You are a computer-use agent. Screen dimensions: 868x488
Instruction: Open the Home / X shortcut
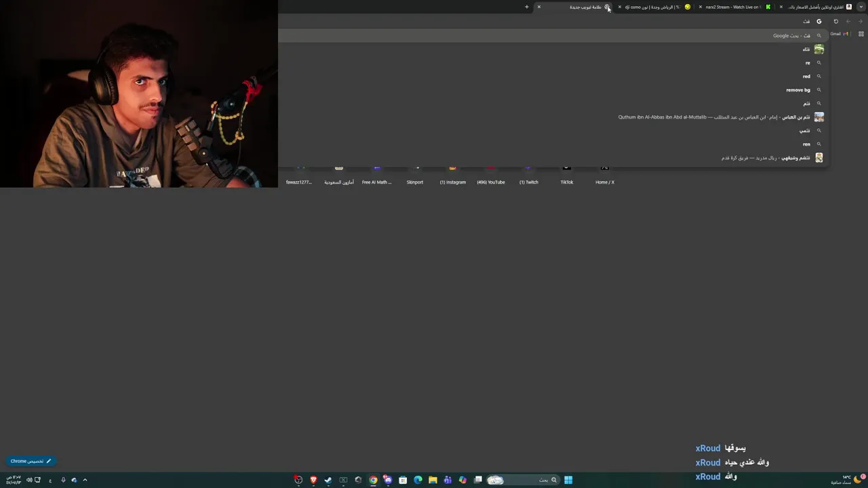tap(605, 176)
